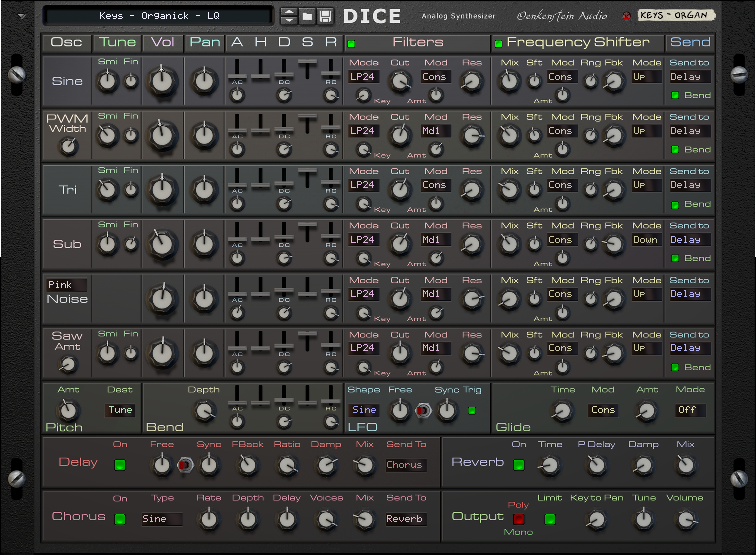This screenshot has height=555, width=756.
Task: Open the Glide Mod Cons selector
Action: pyautogui.click(x=603, y=410)
